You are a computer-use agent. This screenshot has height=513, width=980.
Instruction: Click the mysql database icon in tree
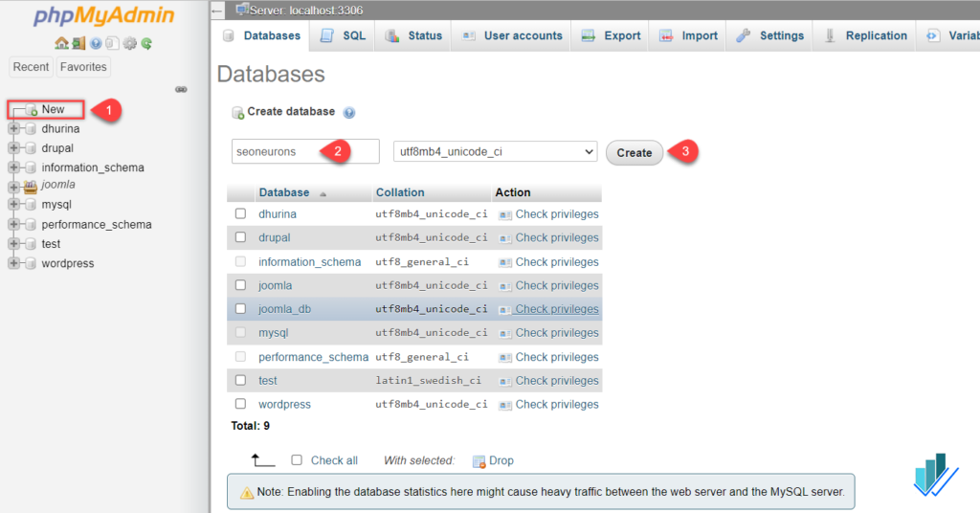point(31,204)
